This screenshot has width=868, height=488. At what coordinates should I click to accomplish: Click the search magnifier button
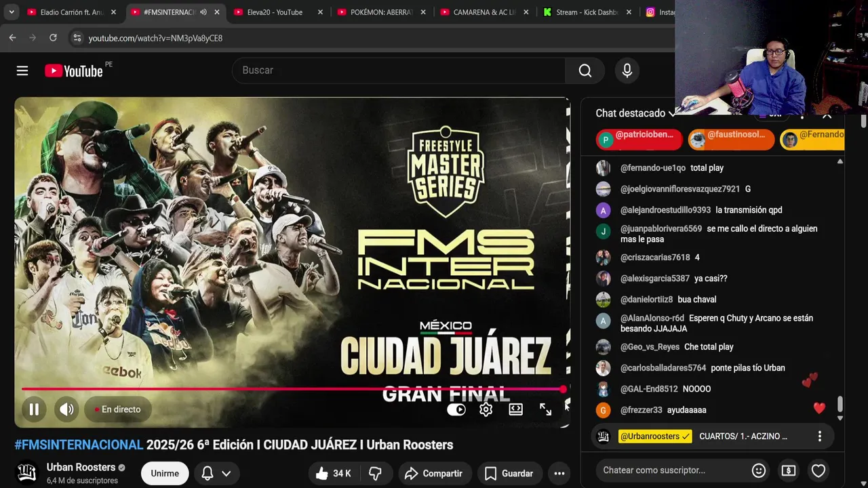coord(585,70)
